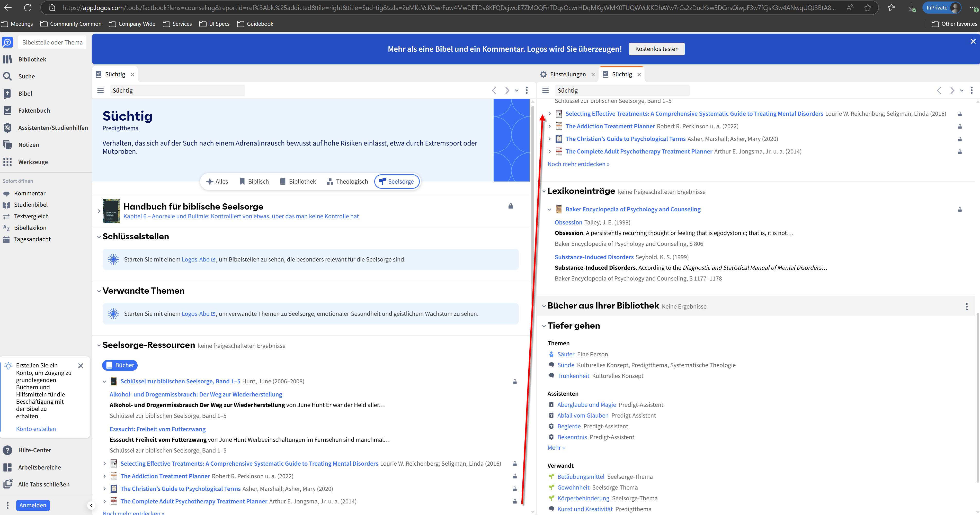Select the Theologisch lens filter

pyautogui.click(x=347, y=182)
